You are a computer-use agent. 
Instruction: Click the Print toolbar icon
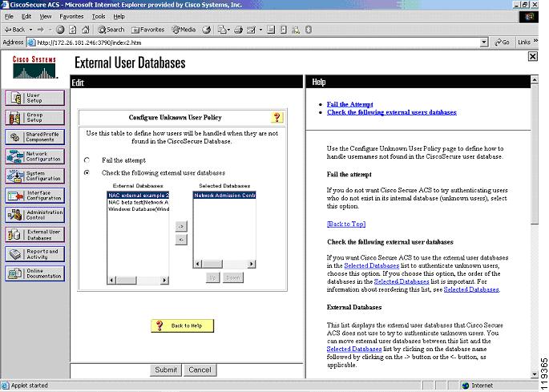(x=239, y=30)
